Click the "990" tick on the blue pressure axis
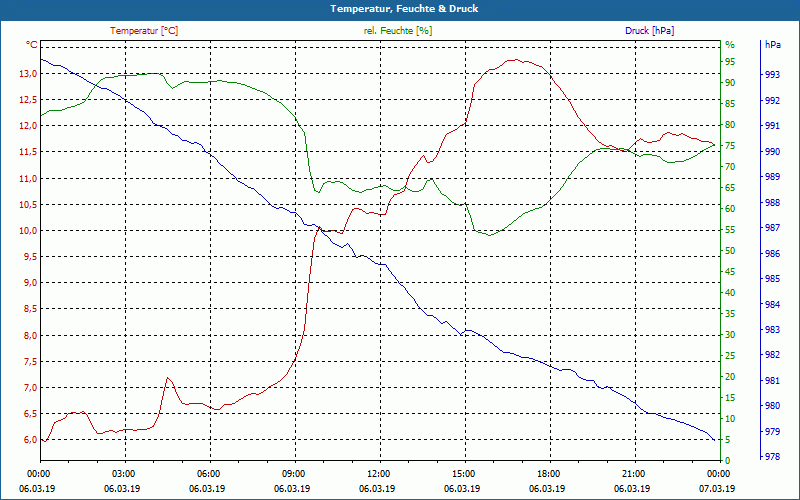The height and width of the screenshot is (500, 800). point(772,152)
